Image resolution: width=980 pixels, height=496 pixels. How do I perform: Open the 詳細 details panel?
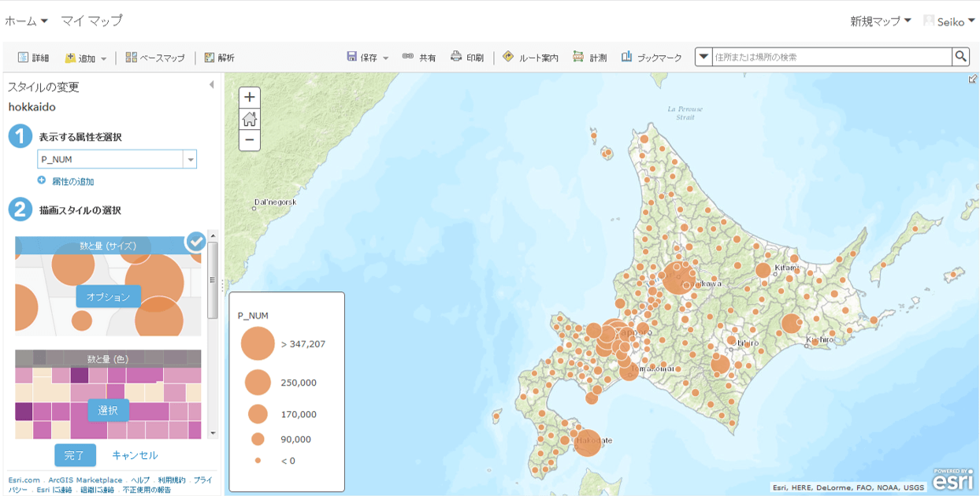(33, 57)
